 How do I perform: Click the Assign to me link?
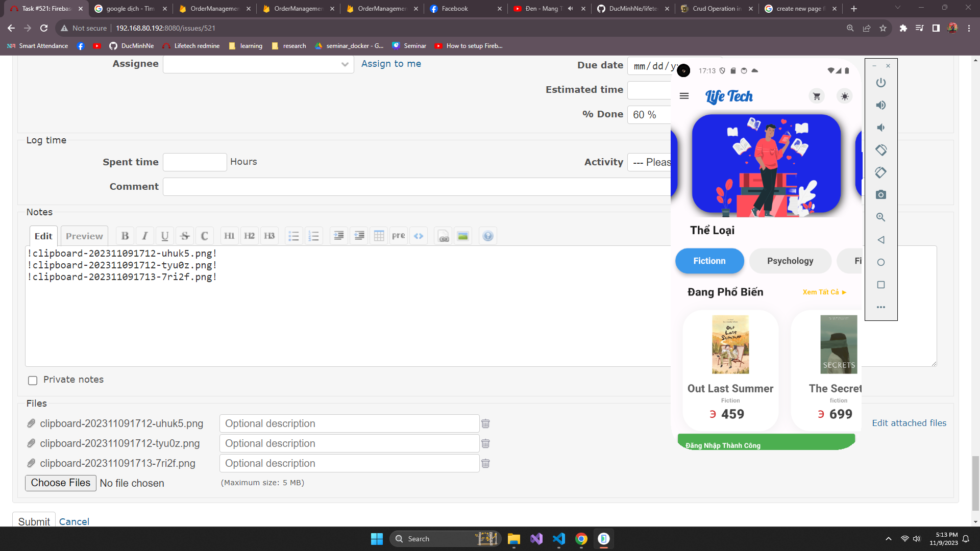coord(391,64)
